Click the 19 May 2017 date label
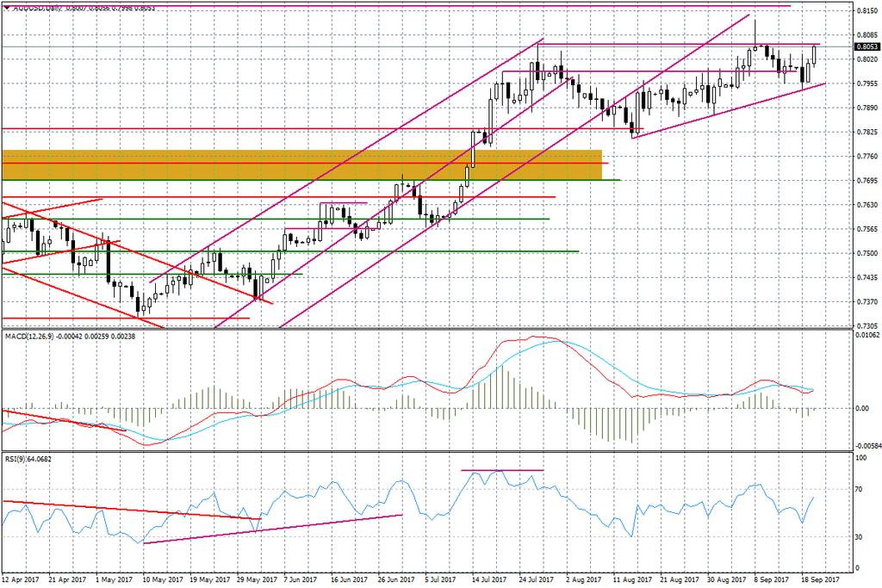 pyautogui.click(x=208, y=579)
